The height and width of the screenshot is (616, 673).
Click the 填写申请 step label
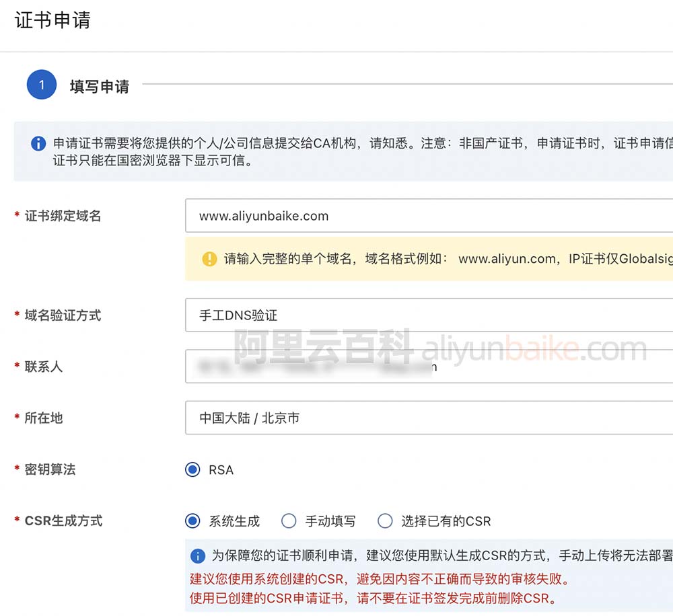100,87
